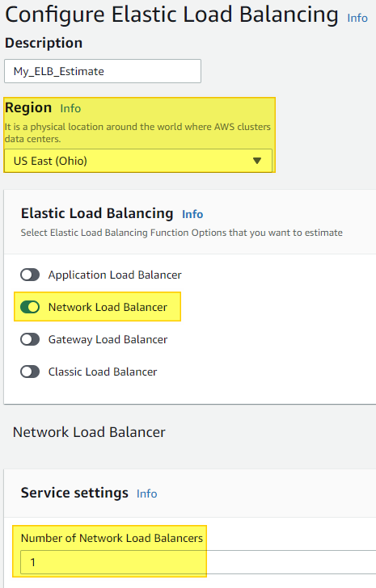376x588 pixels.
Task: Click the Service settings heading
Action: pos(74,493)
